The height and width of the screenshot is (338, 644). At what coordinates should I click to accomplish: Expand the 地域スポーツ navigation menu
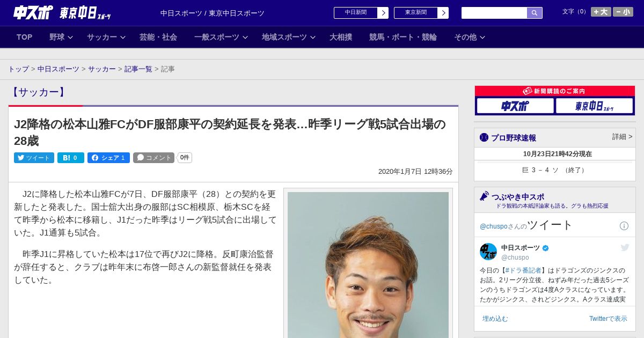coord(289,37)
